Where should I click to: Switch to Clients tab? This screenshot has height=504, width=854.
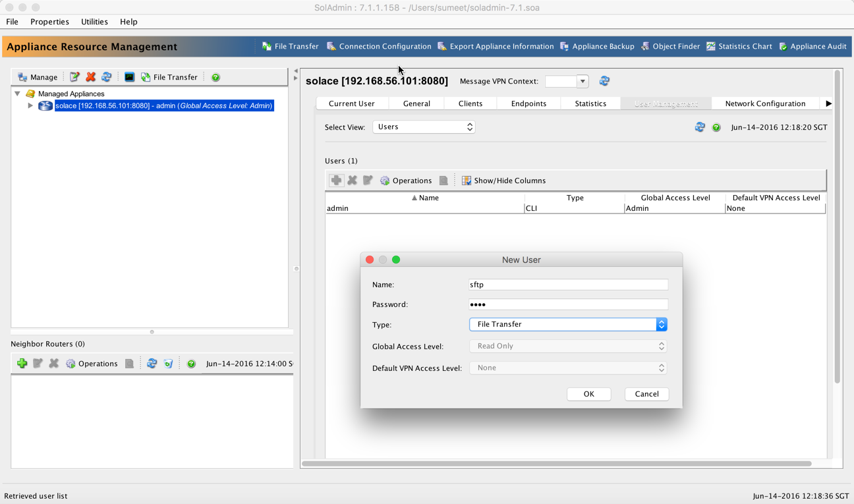click(x=470, y=103)
